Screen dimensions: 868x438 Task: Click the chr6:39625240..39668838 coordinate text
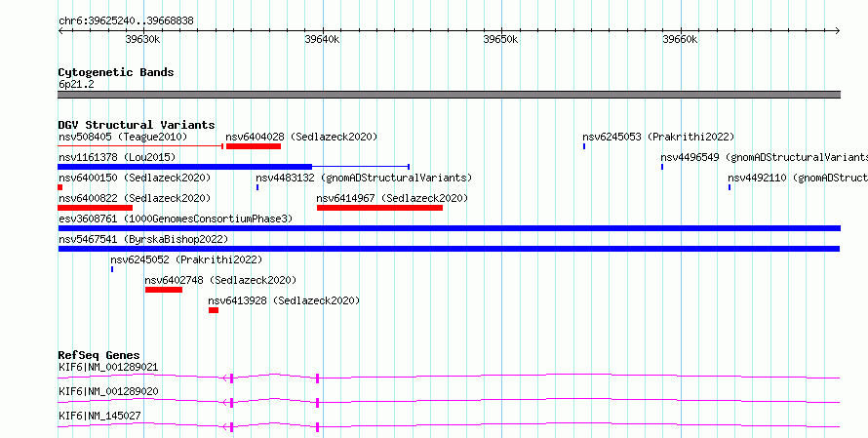coord(126,21)
